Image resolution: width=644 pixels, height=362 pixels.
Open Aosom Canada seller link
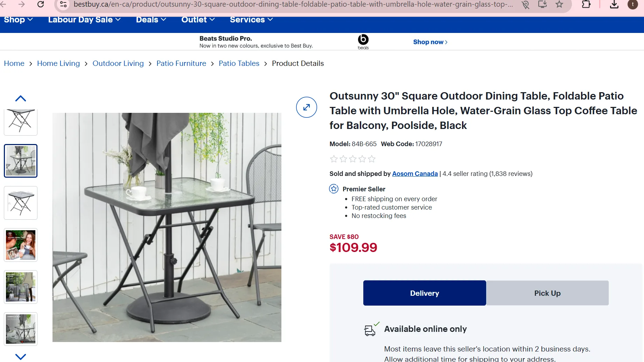tap(415, 173)
